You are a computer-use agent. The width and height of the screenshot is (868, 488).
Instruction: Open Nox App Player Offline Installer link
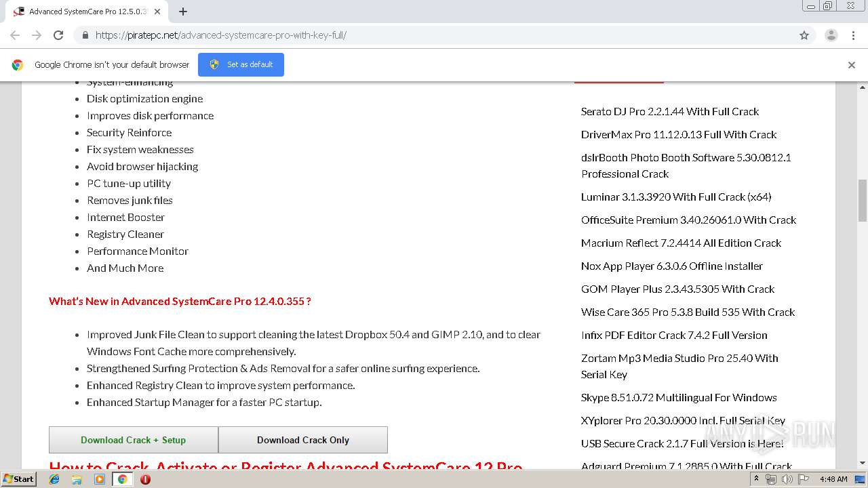click(672, 266)
